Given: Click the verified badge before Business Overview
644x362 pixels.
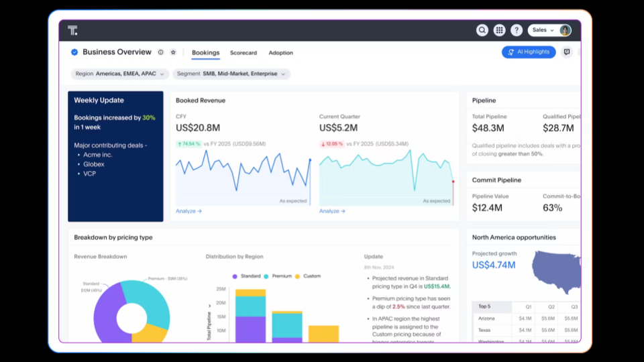Looking at the screenshot, I should (74, 52).
